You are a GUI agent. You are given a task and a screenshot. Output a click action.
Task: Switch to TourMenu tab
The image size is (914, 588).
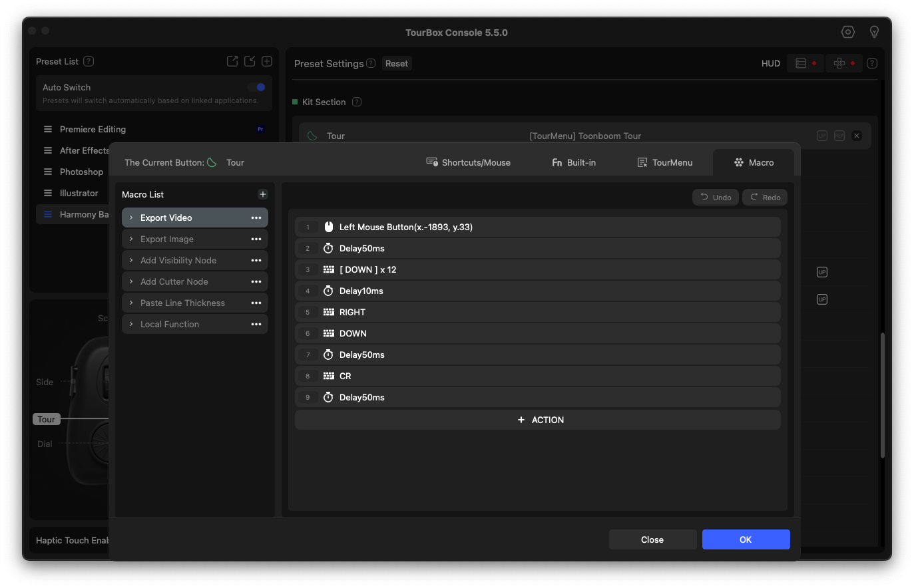(665, 162)
